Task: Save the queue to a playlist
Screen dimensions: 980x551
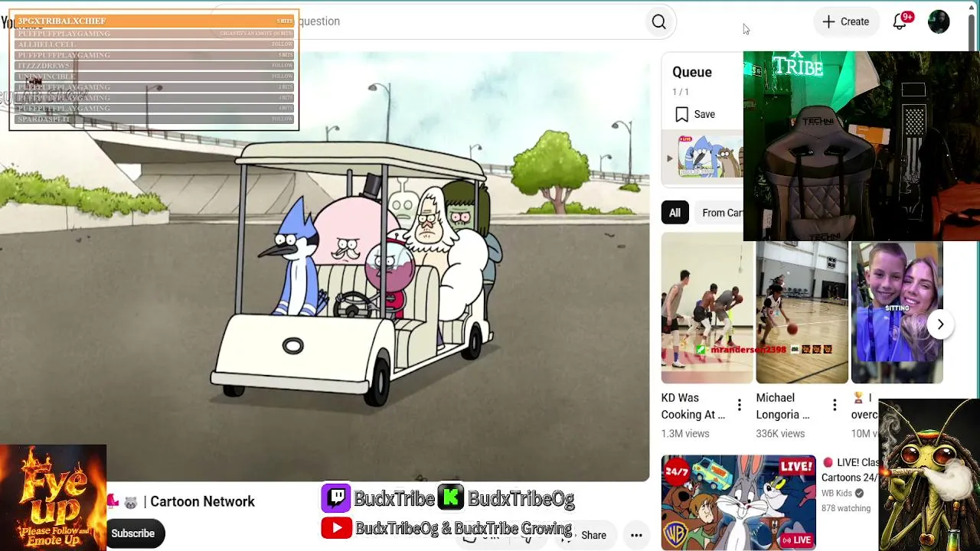Action: coord(695,114)
